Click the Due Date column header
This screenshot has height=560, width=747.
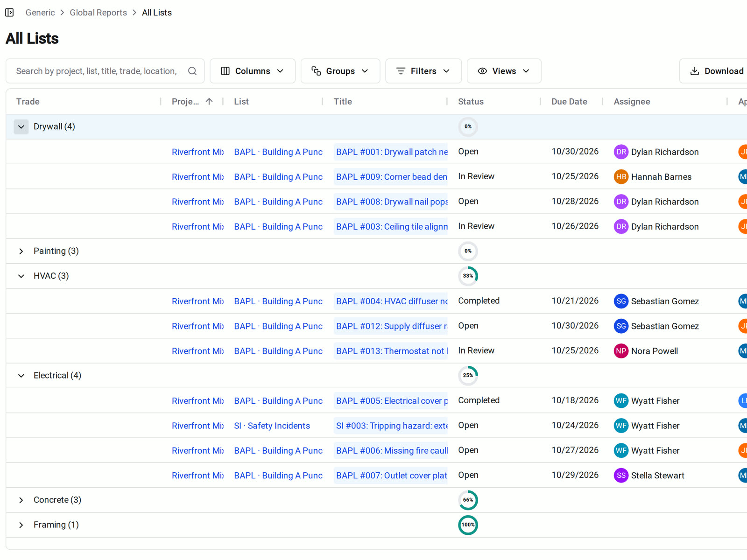[x=569, y=101]
